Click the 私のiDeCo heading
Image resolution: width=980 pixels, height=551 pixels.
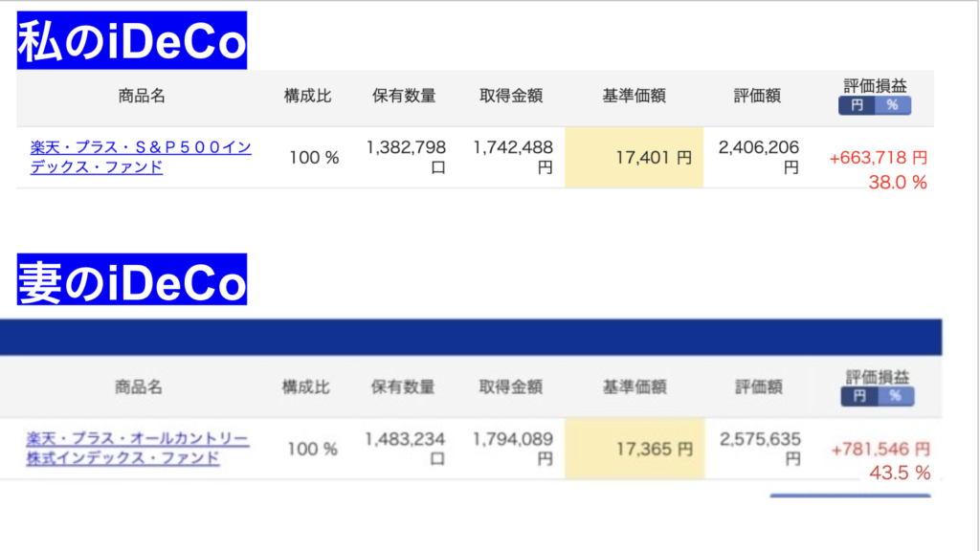131,40
